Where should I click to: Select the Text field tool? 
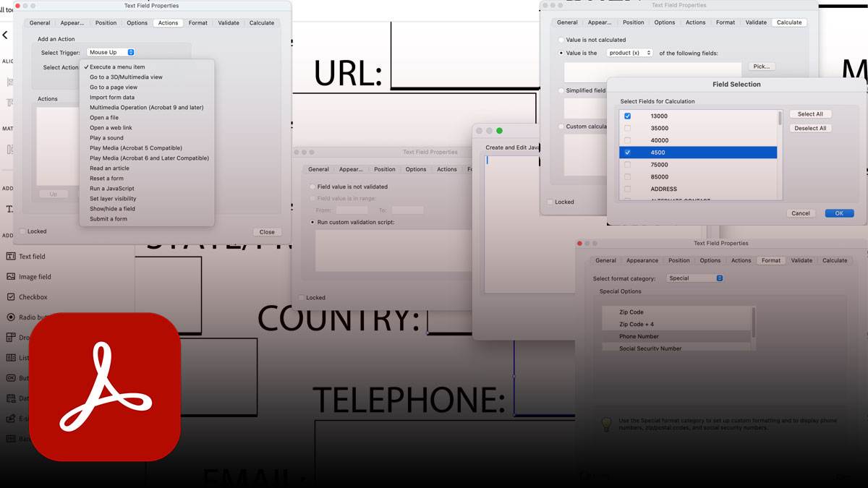[30, 256]
